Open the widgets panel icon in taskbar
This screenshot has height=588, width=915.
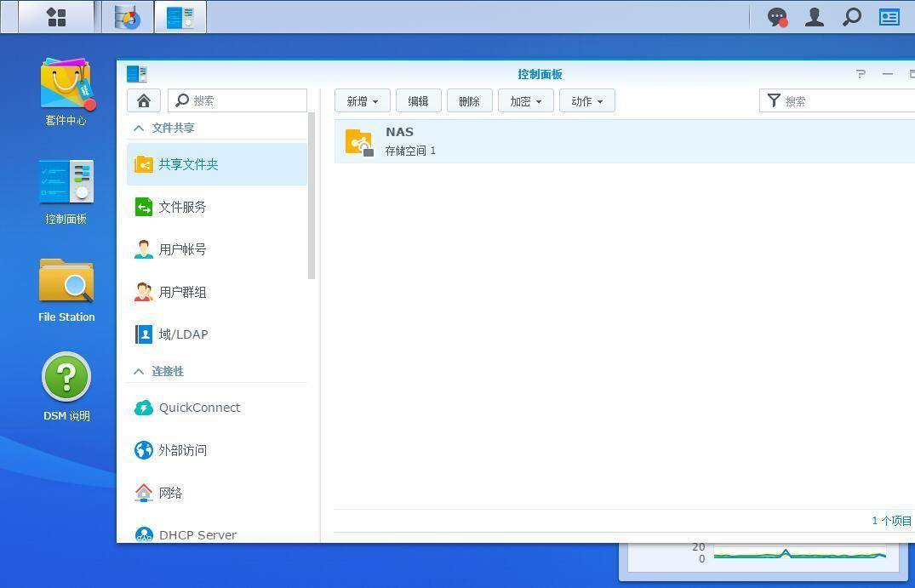click(889, 17)
